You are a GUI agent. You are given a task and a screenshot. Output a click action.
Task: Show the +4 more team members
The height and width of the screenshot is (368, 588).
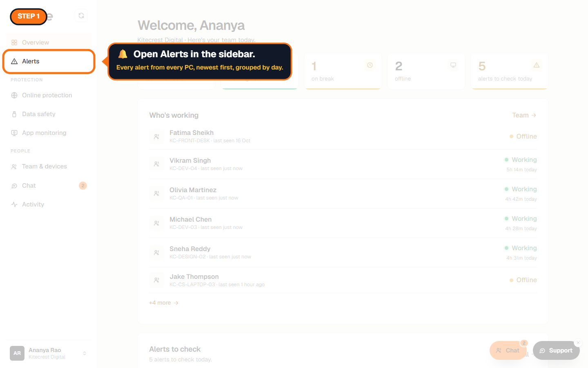click(x=164, y=303)
